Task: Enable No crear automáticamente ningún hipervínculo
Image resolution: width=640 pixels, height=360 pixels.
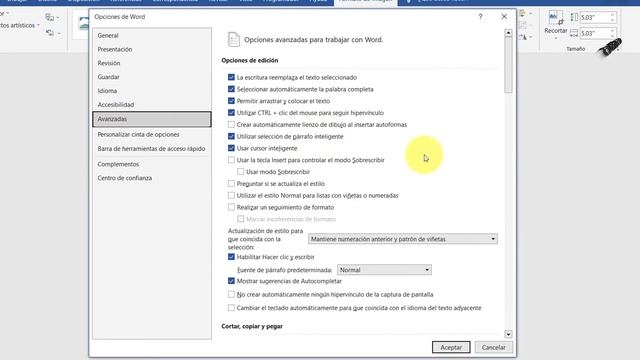Action: (231, 294)
